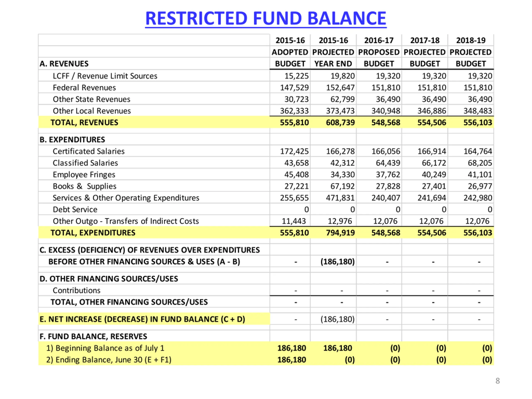Click the 152,647 Federal Revenues value
This screenshot has width=532, height=399.
[340, 87]
